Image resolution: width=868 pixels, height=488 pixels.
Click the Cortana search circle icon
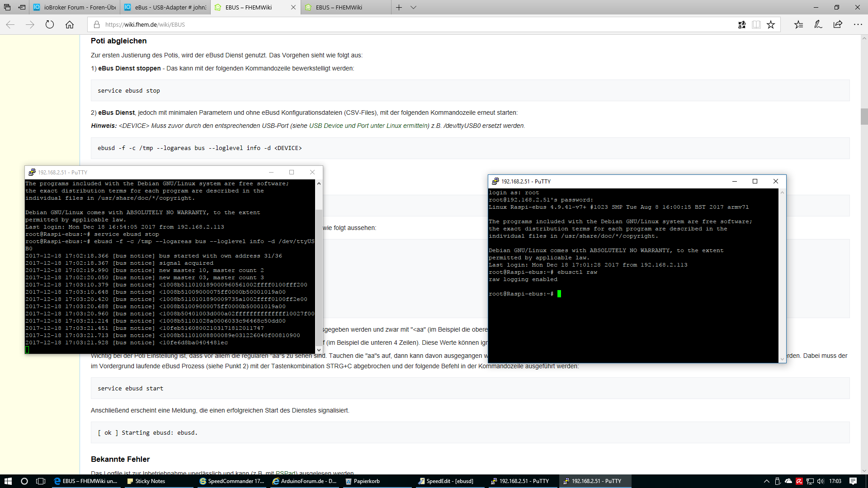pos(24,481)
